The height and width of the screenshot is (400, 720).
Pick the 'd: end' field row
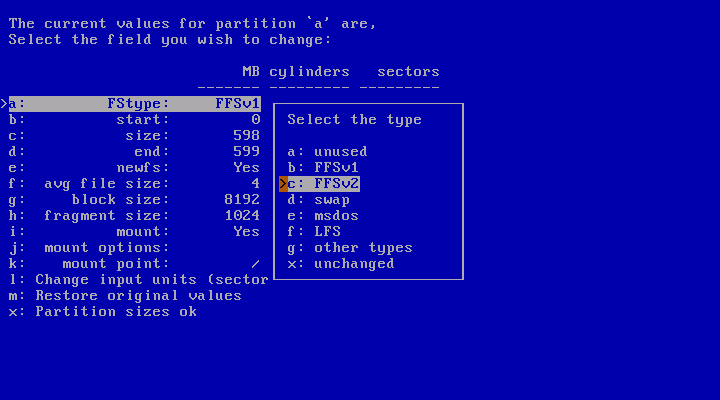[x=135, y=152]
